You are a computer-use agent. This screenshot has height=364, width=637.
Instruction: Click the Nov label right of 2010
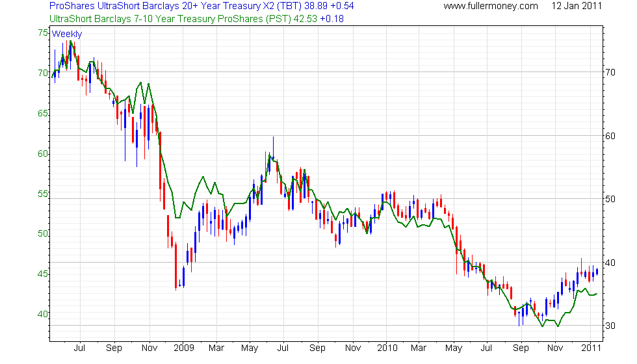point(555,348)
